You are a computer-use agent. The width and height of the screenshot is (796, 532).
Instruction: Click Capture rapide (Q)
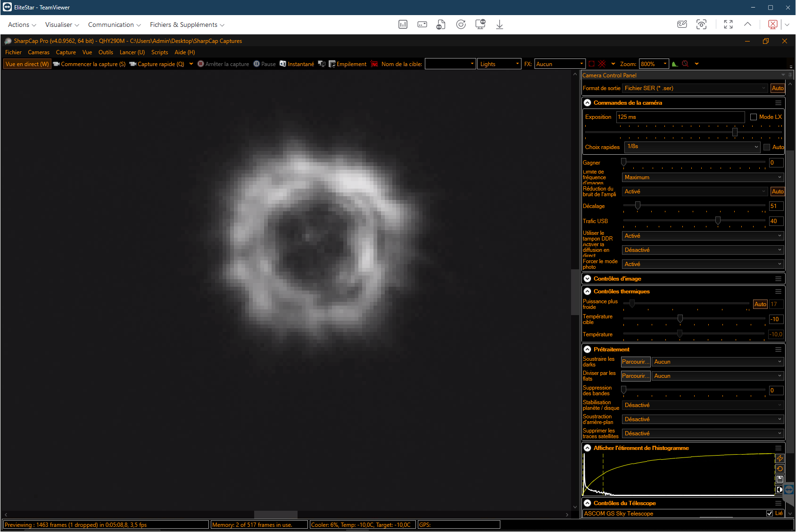157,64
